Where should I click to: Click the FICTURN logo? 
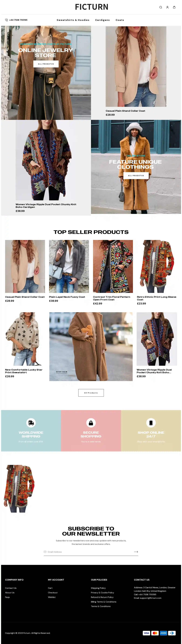(x=92, y=7)
